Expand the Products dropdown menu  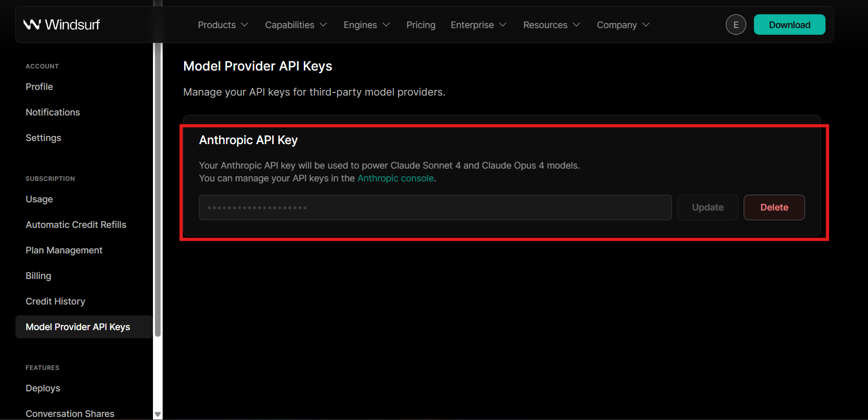click(x=223, y=25)
